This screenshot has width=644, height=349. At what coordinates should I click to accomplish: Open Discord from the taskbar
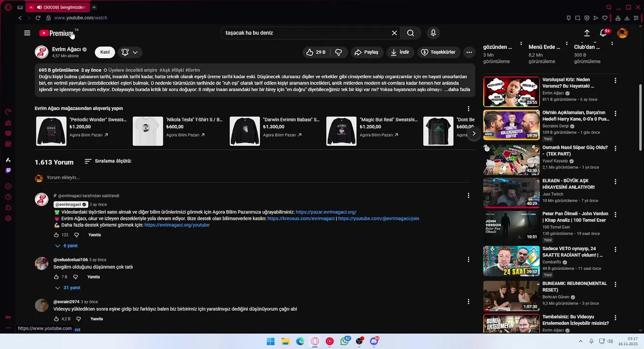point(374,341)
